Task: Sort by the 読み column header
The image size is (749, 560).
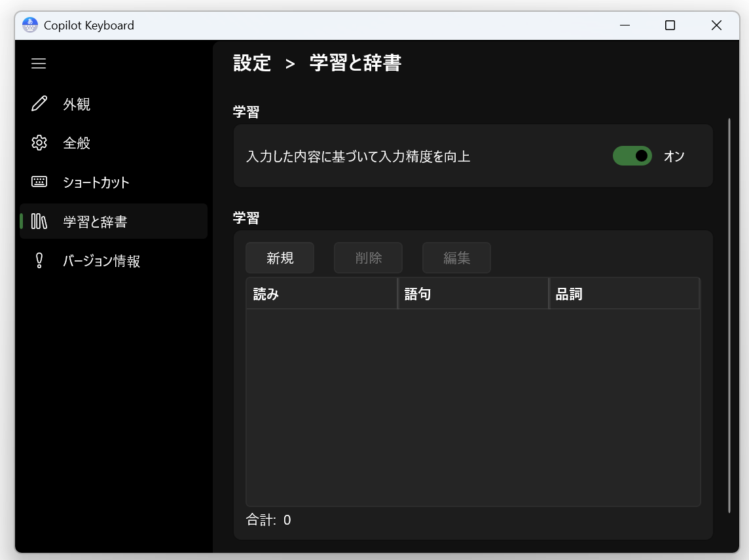Action: (x=321, y=294)
